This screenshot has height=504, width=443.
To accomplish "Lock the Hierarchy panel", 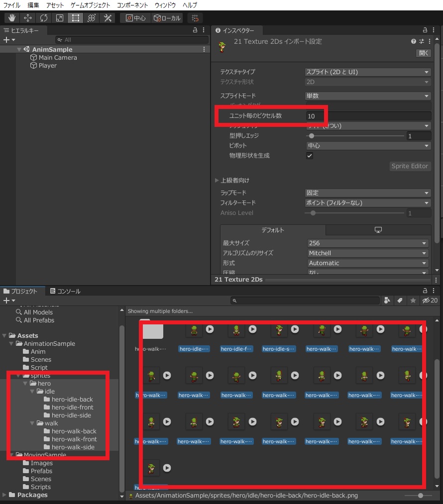I will (195, 30).
